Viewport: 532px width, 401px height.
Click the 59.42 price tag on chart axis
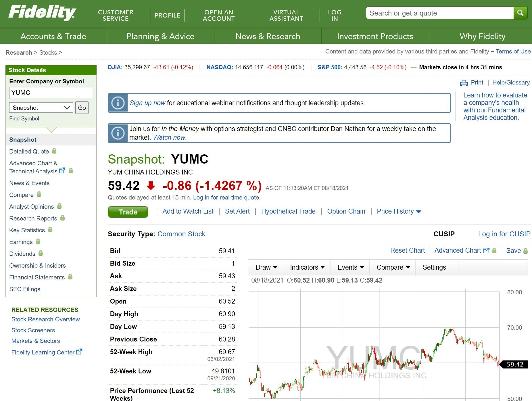coord(514,364)
